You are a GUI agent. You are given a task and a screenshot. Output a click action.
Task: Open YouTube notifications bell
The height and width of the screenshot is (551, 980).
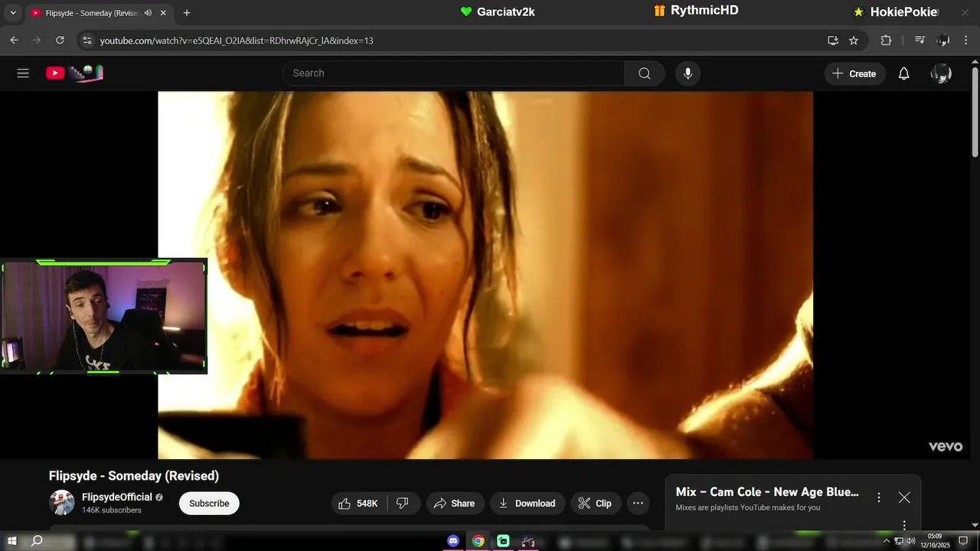[x=904, y=73]
